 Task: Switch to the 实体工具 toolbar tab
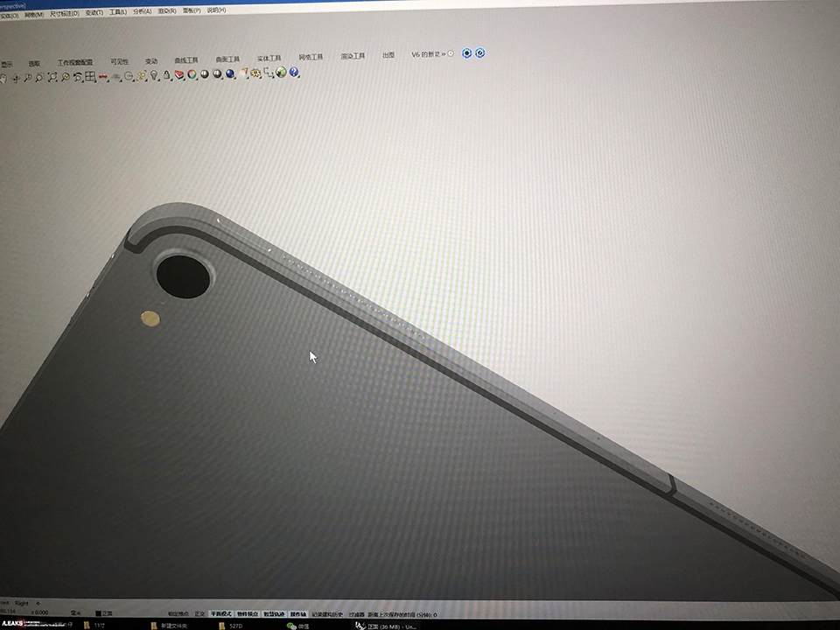tap(269, 58)
